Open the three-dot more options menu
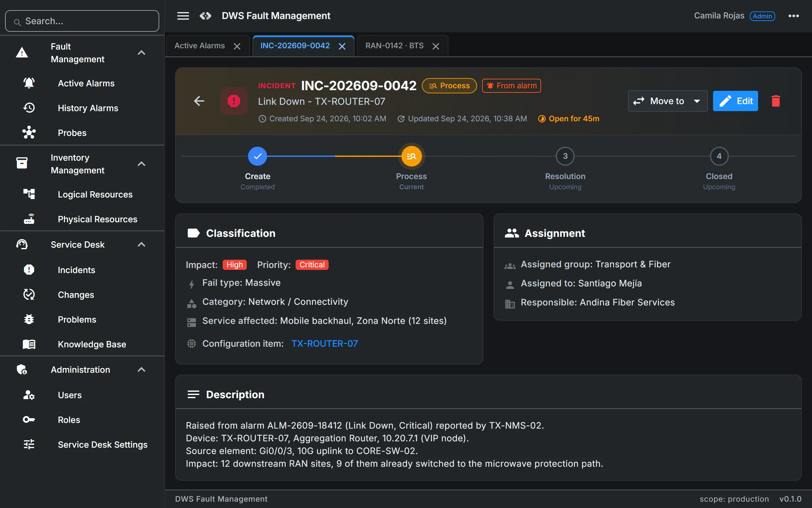 [794, 16]
